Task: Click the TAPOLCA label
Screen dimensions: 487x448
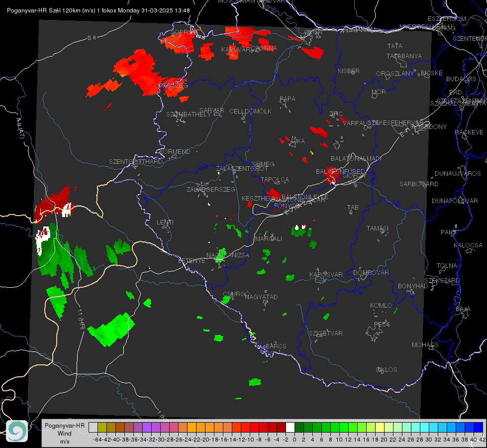Action: pos(275,180)
